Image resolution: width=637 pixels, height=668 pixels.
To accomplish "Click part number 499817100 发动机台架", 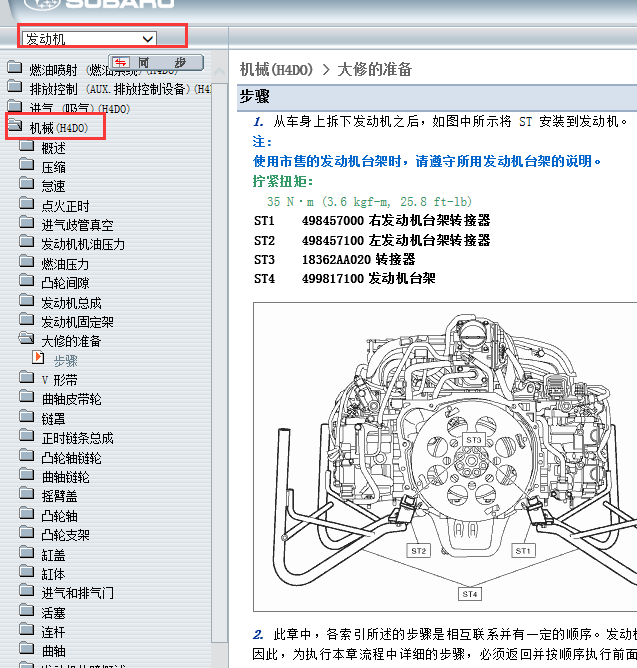I will pos(369,279).
